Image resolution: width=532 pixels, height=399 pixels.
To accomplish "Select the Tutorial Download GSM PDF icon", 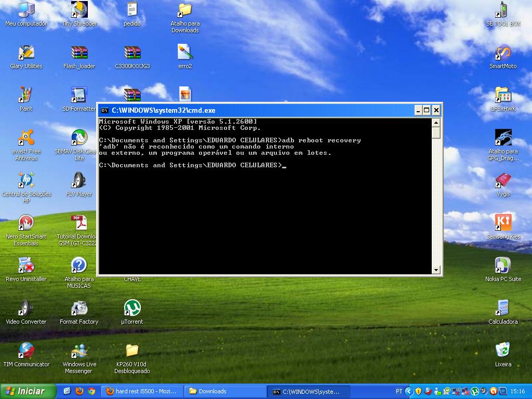I will click(x=77, y=230).
